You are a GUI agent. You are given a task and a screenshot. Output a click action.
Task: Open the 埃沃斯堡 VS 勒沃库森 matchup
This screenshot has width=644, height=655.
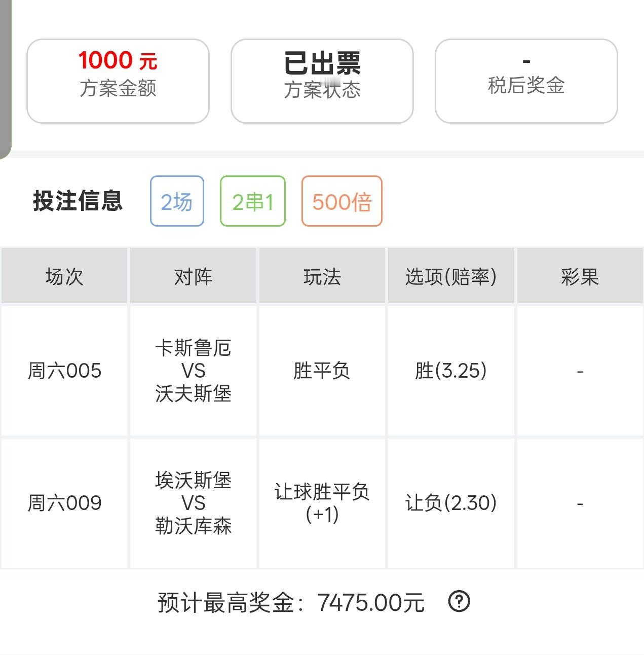click(x=193, y=503)
